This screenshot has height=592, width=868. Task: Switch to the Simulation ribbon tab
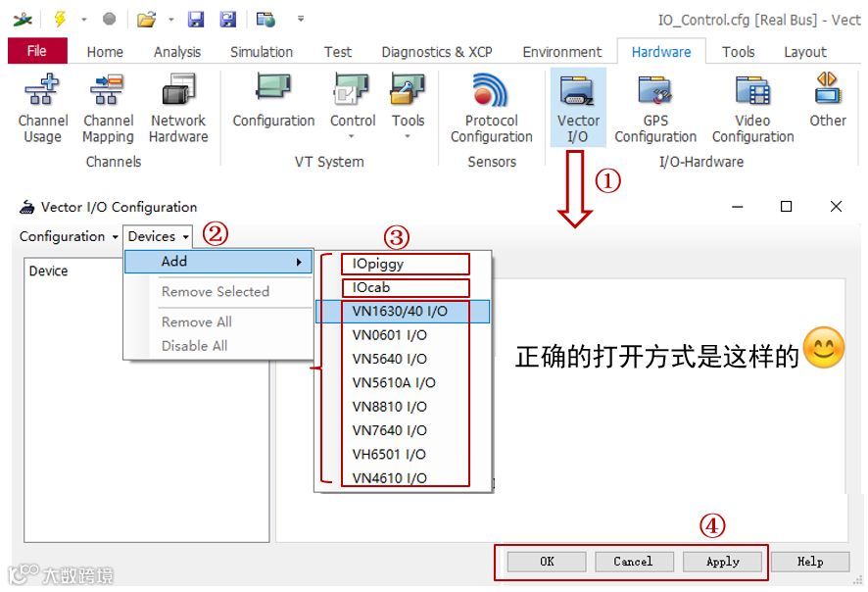(x=262, y=52)
